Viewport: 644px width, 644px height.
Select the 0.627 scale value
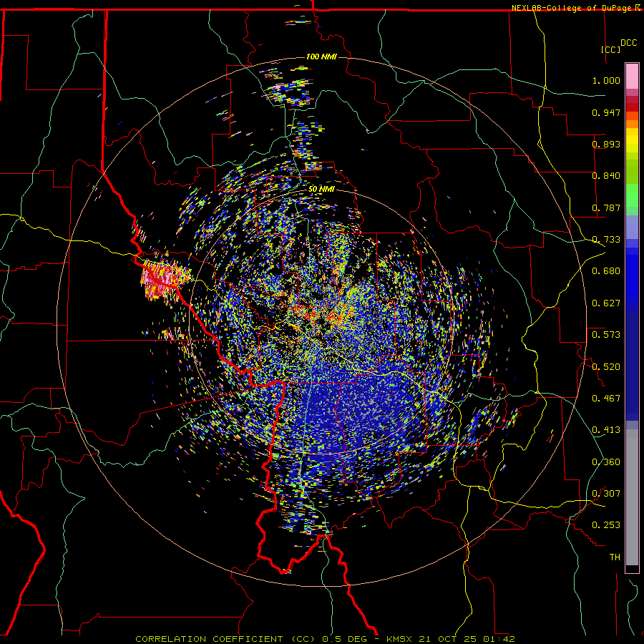click(606, 303)
